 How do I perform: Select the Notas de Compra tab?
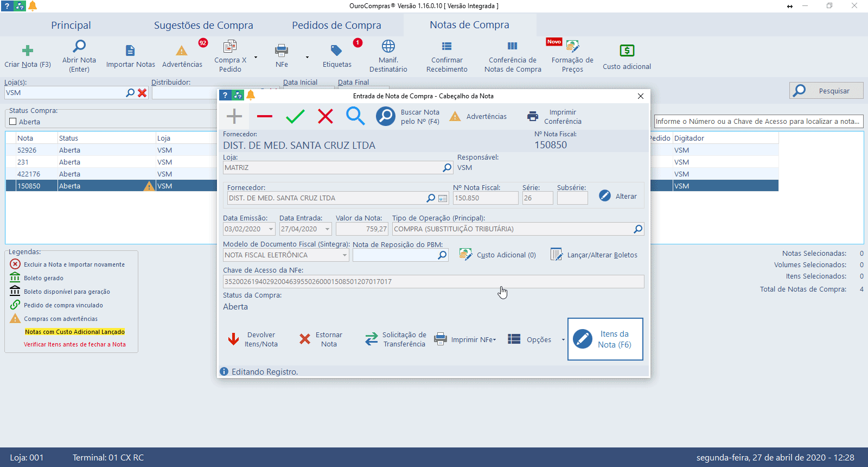pos(469,25)
